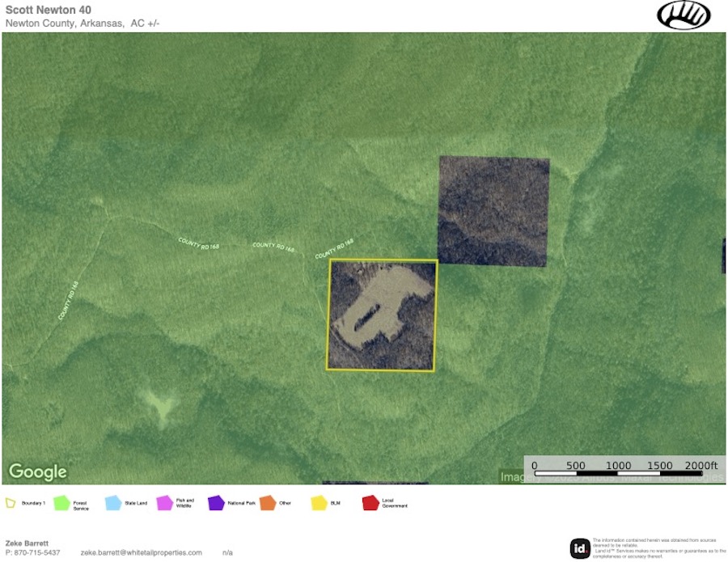Click the "1000" scale bar label

(x=618, y=465)
